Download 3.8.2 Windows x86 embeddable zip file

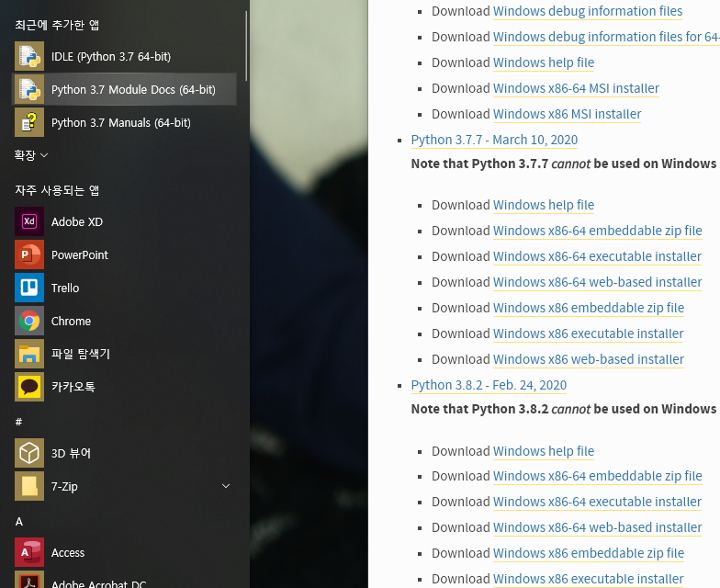pos(589,553)
